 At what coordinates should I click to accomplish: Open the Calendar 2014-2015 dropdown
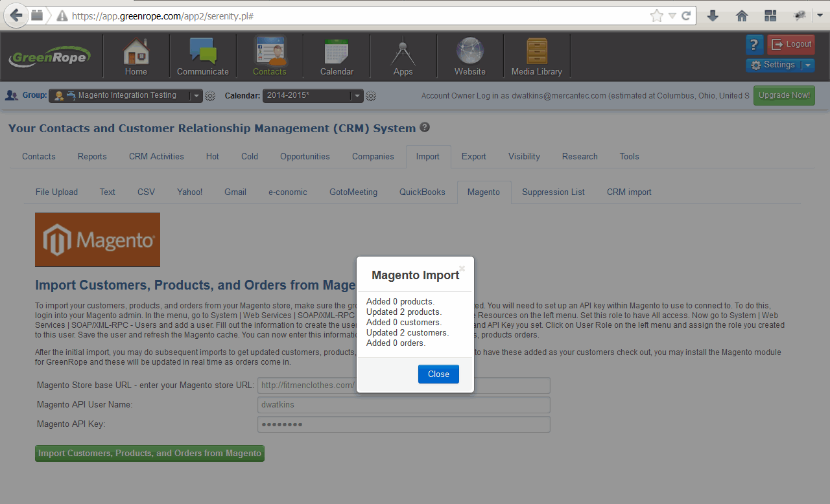pyautogui.click(x=313, y=95)
